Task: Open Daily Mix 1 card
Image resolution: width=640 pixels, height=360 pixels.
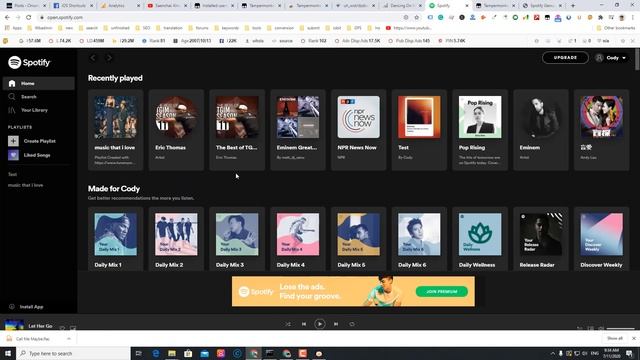Action: point(116,239)
